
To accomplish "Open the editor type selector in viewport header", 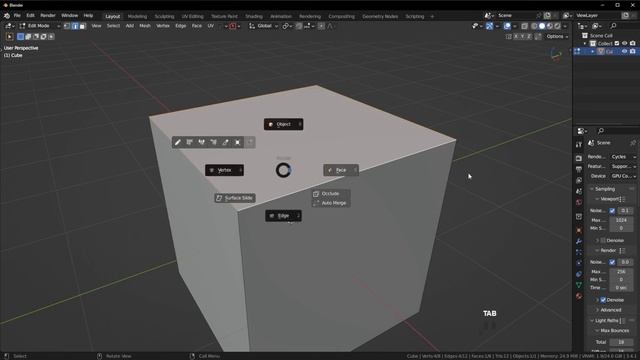I will pyautogui.click(x=10, y=26).
